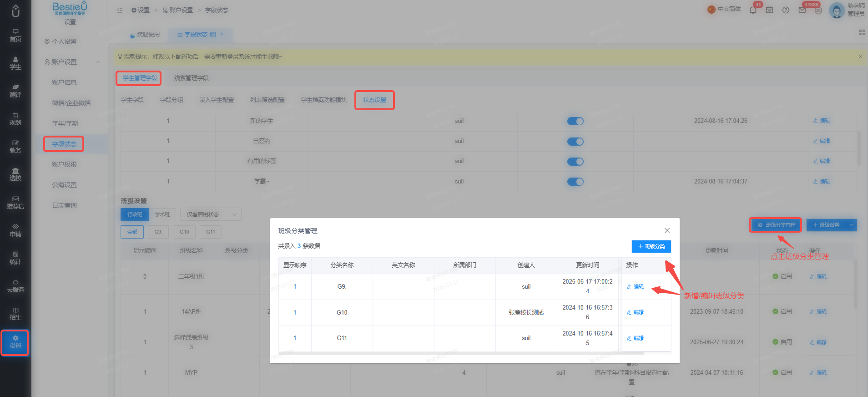Click the 班级分类 add button in dialog

(x=651, y=246)
